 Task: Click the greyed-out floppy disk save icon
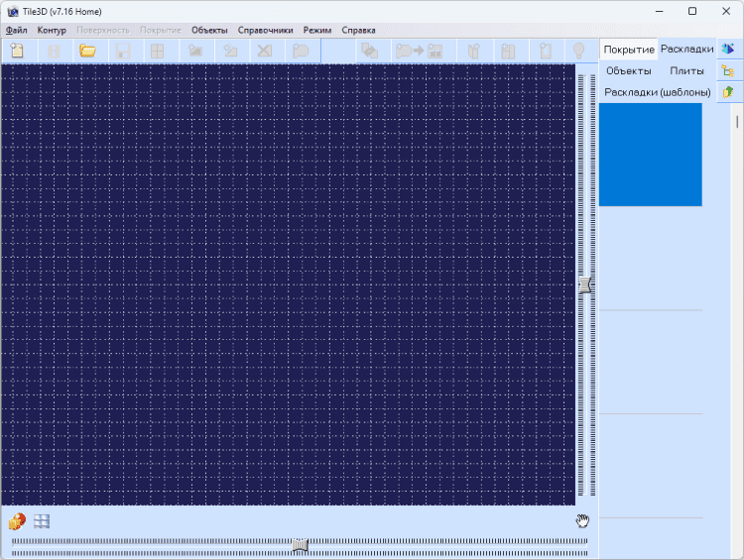pyautogui.click(x=123, y=51)
